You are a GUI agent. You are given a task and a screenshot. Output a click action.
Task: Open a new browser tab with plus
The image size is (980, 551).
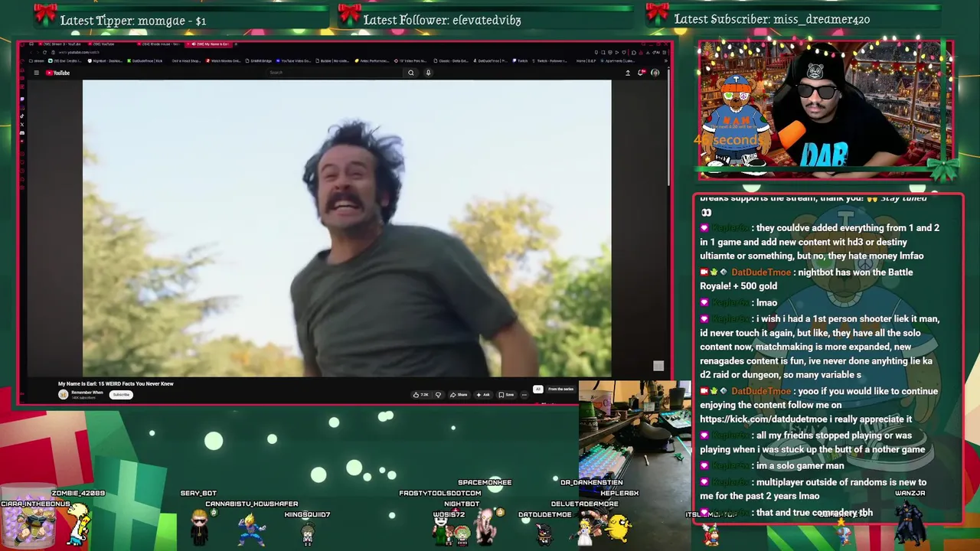[236, 44]
